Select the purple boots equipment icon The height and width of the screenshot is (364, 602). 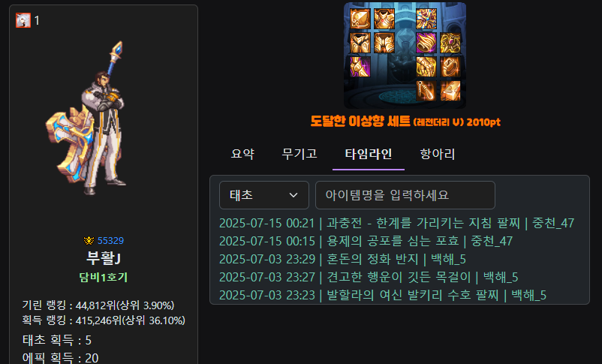tap(360, 67)
